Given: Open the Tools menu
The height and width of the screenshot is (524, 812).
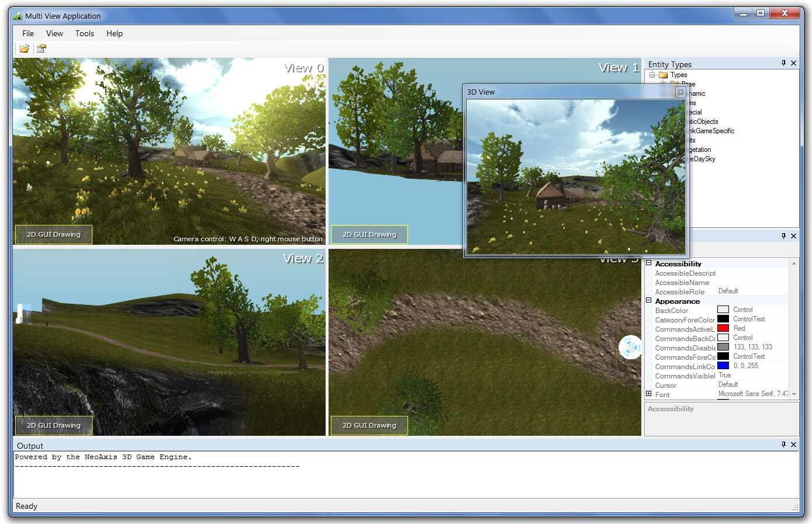Looking at the screenshot, I should click(x=84, y=33).
